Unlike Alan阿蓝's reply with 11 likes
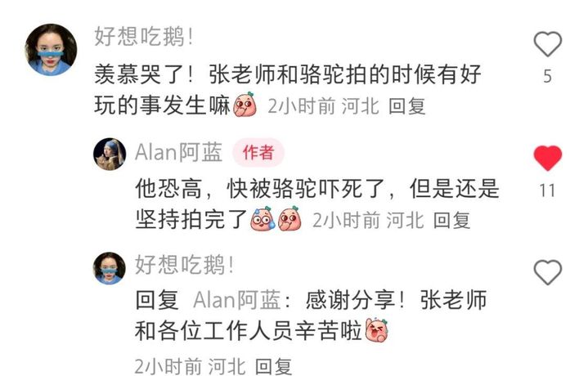This screenshot has height=376, width=588. pos(547,159)
